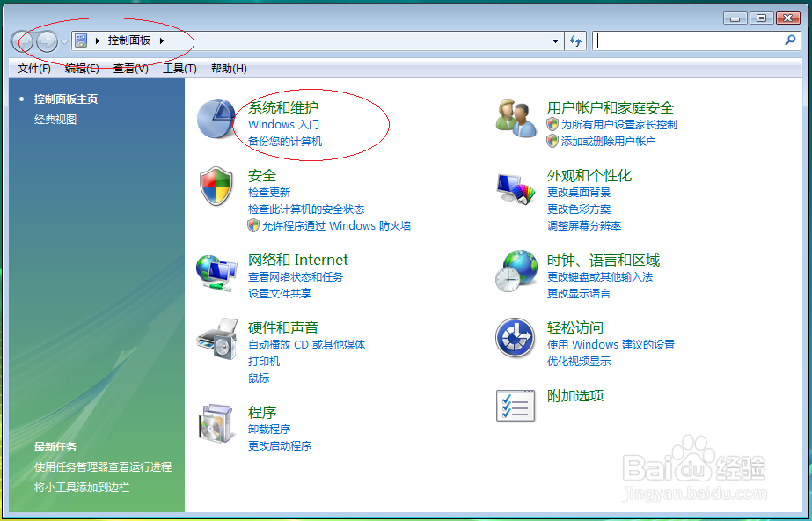Click the Control Panel icon in address bar

coord(81,40)
